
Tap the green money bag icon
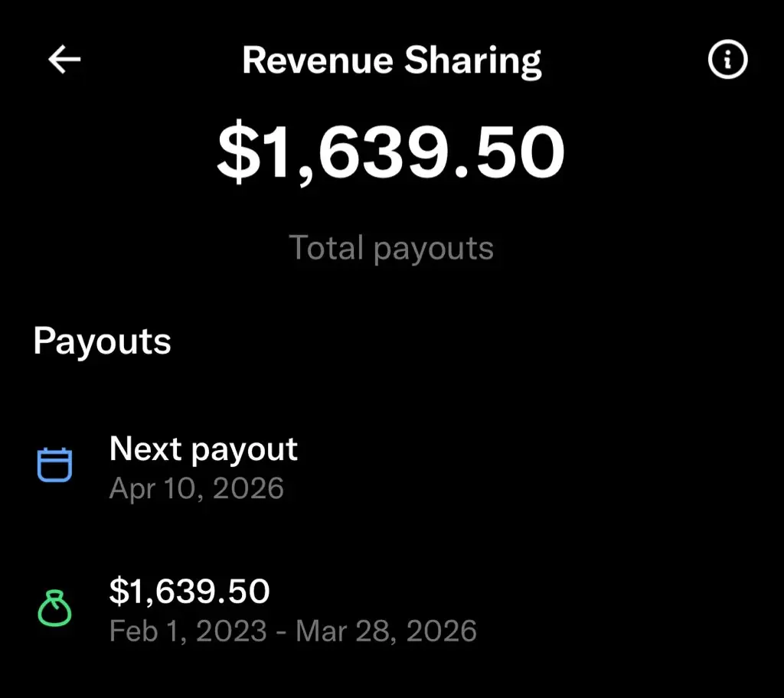tap(55, 608)
